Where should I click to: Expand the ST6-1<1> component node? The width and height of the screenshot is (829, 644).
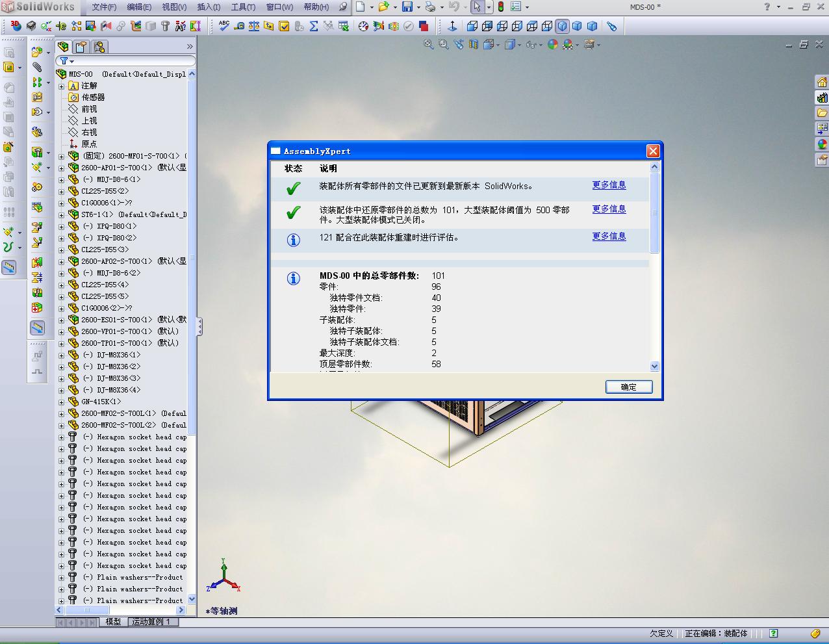62,214
